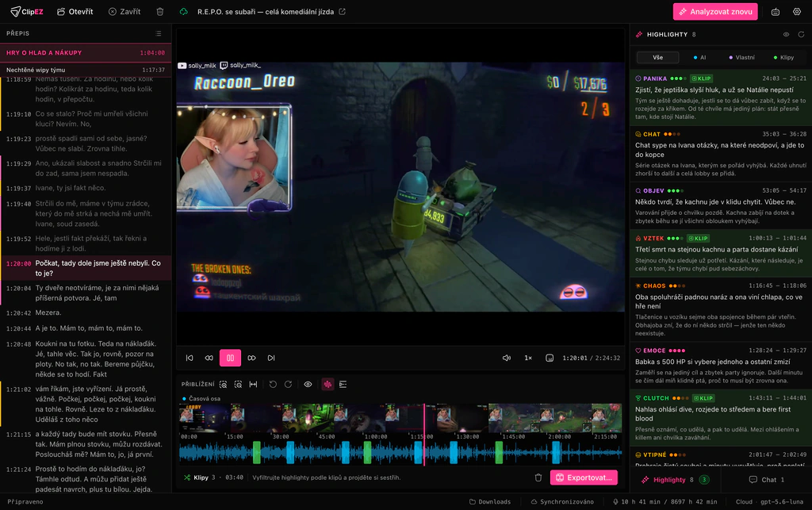
Task: Click OBJEV highlight magnifier icon
Action: (638, 190)
